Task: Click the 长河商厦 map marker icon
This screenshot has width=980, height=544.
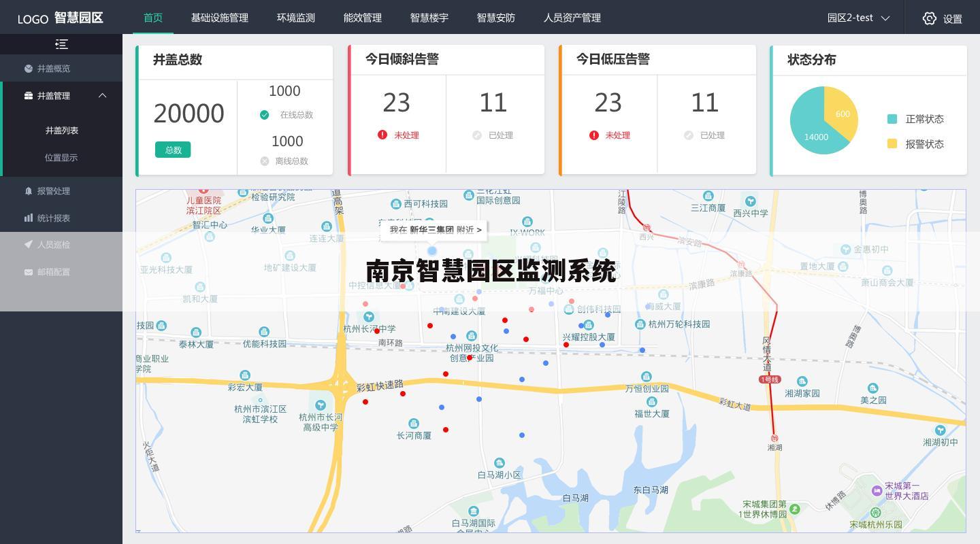Action: [413, 424]
